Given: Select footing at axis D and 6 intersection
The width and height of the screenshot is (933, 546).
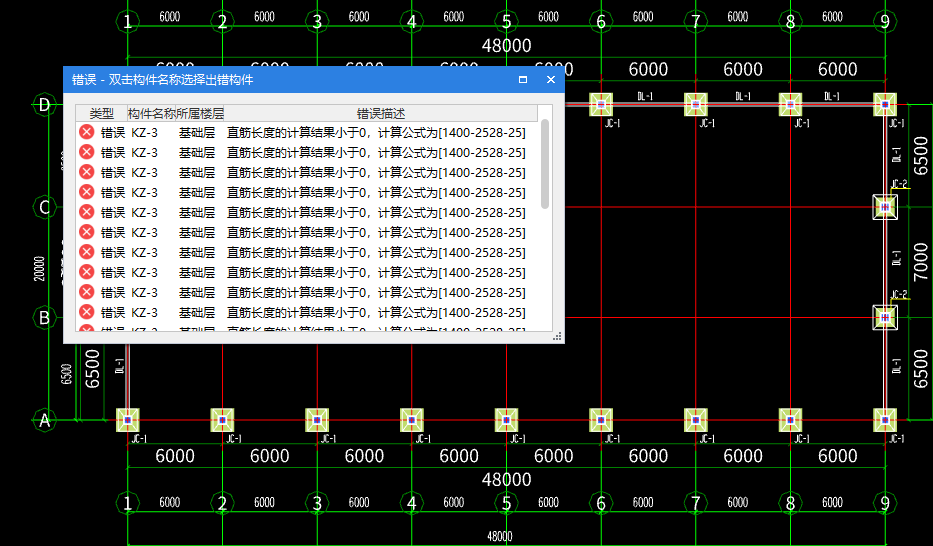Looking at the screenshot, I should click(601, 105).
